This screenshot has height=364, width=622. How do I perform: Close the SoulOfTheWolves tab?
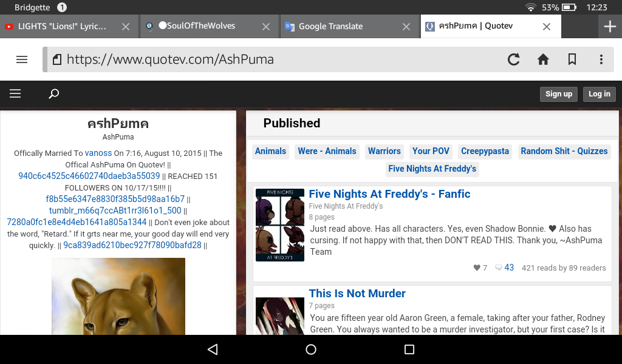(x=266, y=27)
